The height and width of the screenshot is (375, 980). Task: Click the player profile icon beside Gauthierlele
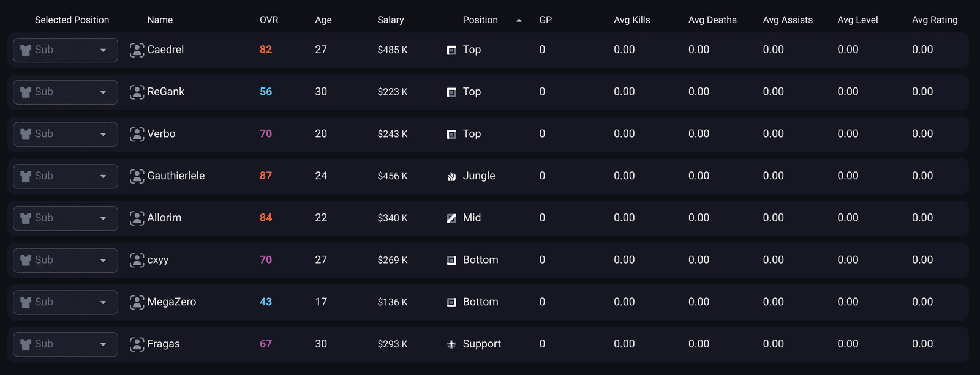pos(137,176)
